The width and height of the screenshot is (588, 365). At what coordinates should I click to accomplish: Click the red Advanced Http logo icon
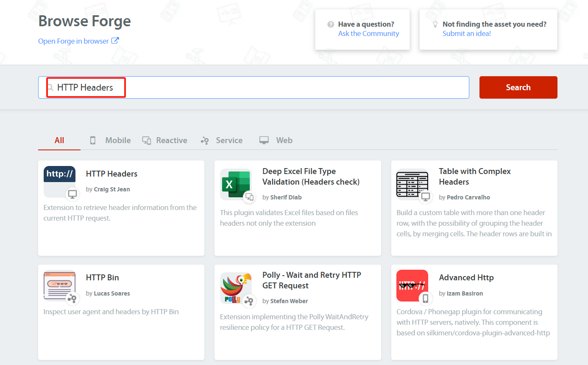tap(412, 286)
